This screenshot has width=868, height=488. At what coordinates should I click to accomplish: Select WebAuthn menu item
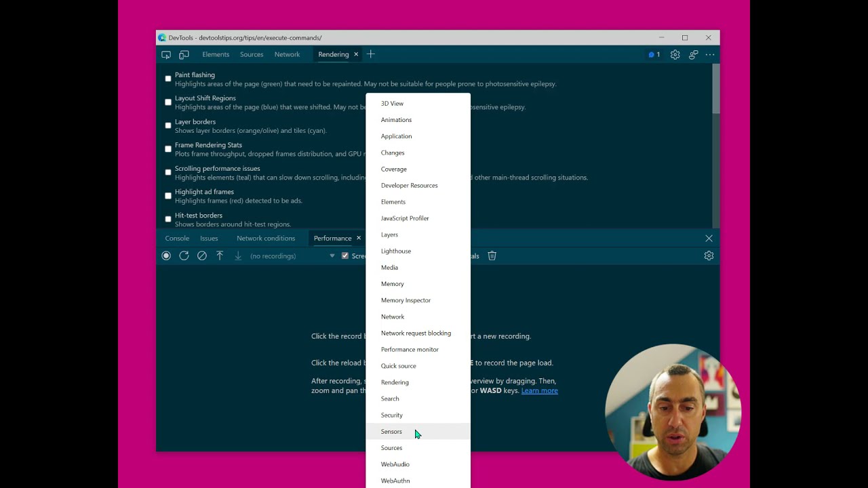(x=418, y=481)
